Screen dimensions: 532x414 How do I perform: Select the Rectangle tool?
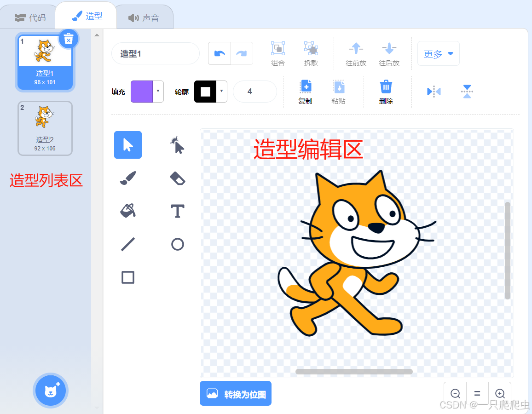[x=127, y=277]
